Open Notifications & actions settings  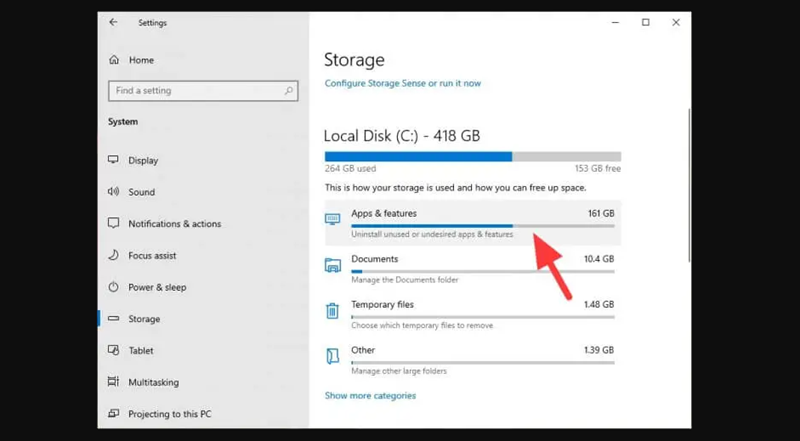174,224
